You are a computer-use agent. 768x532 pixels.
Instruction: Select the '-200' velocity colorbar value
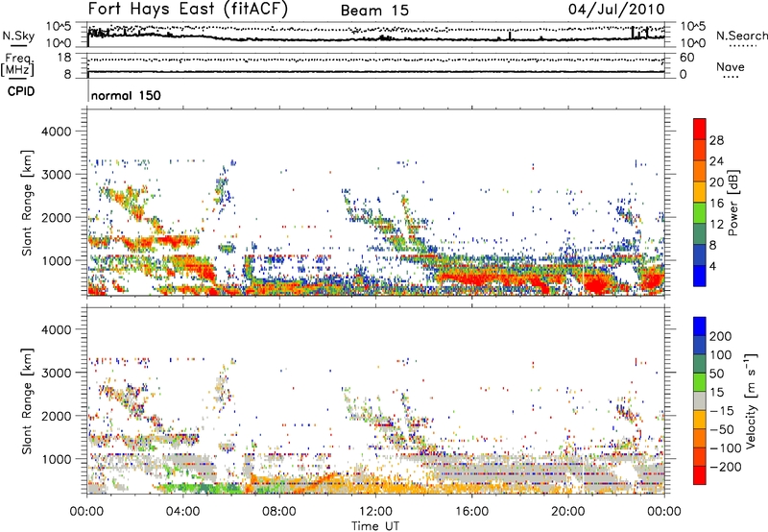pyautogui.click(x=726, y=467)
